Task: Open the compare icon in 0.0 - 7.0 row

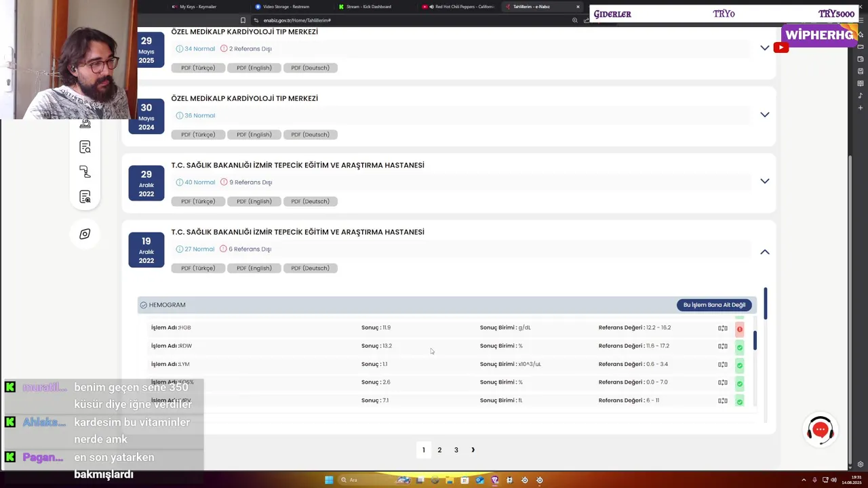Action: (x=723, y=382)
